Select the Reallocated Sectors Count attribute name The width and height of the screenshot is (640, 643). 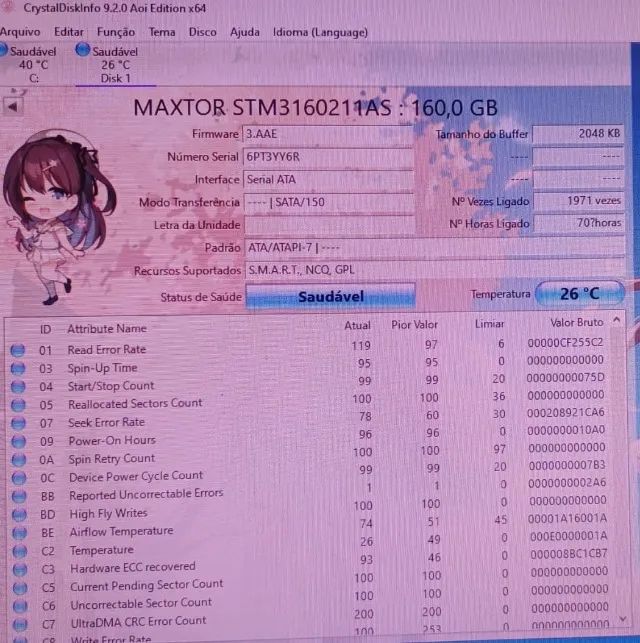pos(135,404)
